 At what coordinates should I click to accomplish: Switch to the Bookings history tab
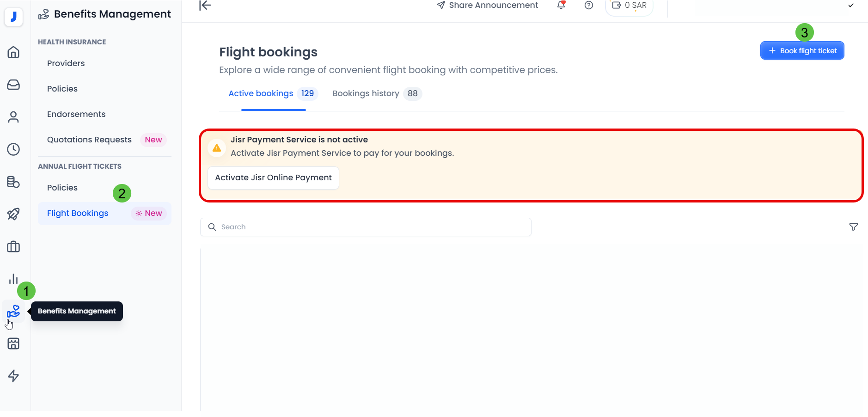[x=366, y=93]
